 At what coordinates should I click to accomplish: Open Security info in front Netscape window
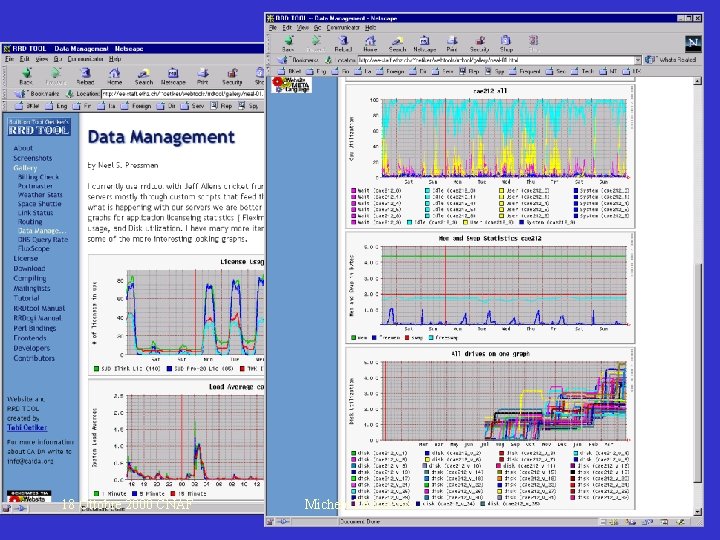[479, 44]
